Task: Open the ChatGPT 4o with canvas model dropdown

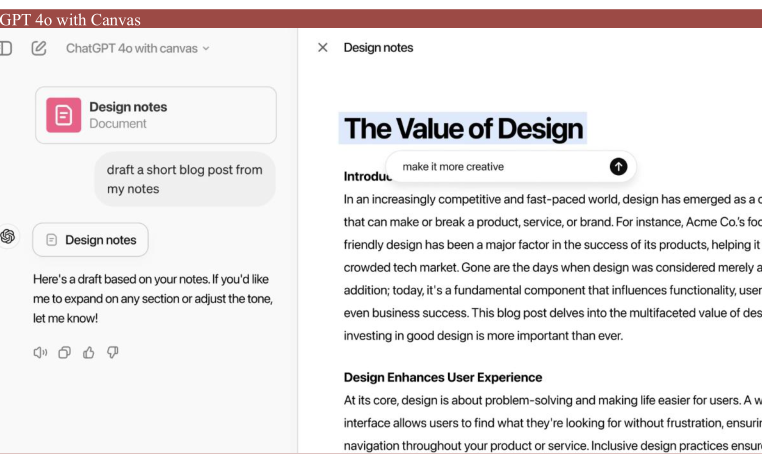Action: (138, 48)
